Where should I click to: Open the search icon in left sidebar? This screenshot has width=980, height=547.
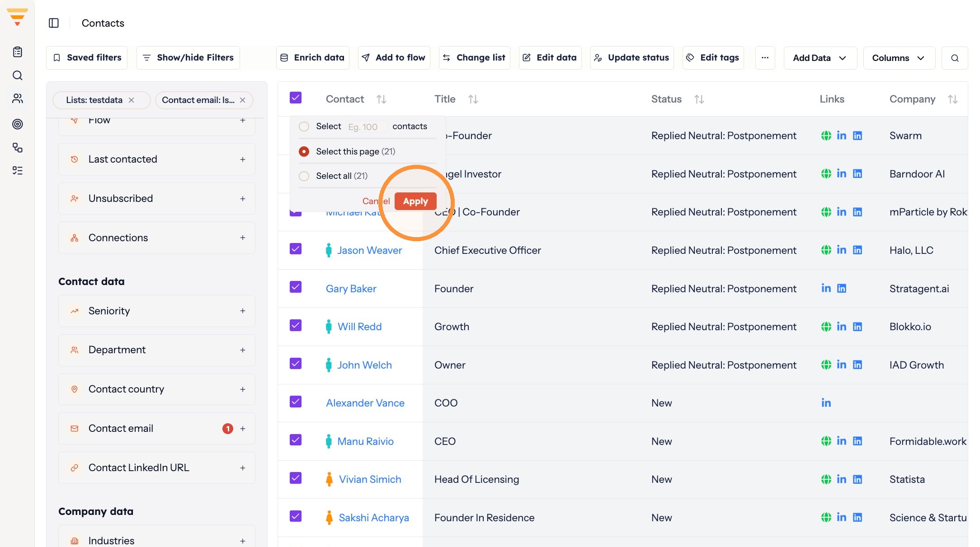[17, 75]
